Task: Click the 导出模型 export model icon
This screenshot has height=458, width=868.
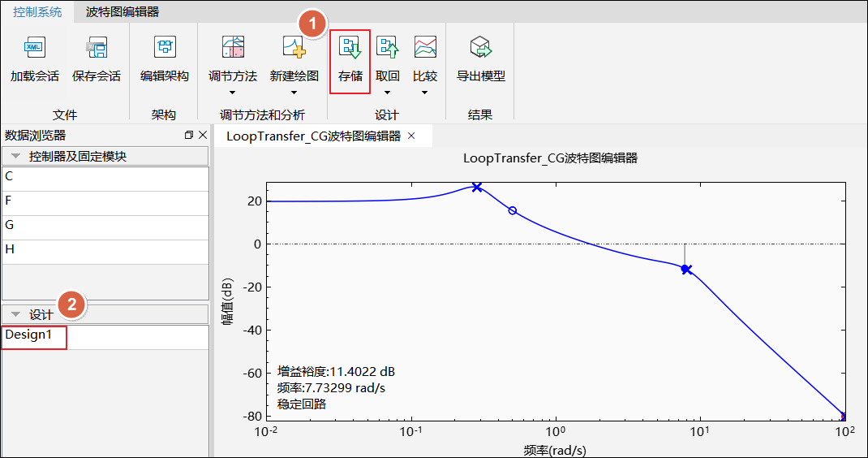Action: pyautogui.click(x=480, y=49)
